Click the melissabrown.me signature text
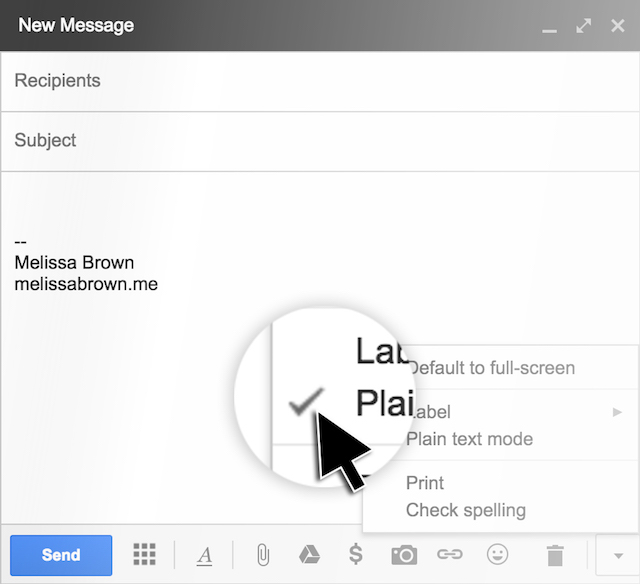Image resolution: width=640 pixels, height=584 pixels. (86, 284)
